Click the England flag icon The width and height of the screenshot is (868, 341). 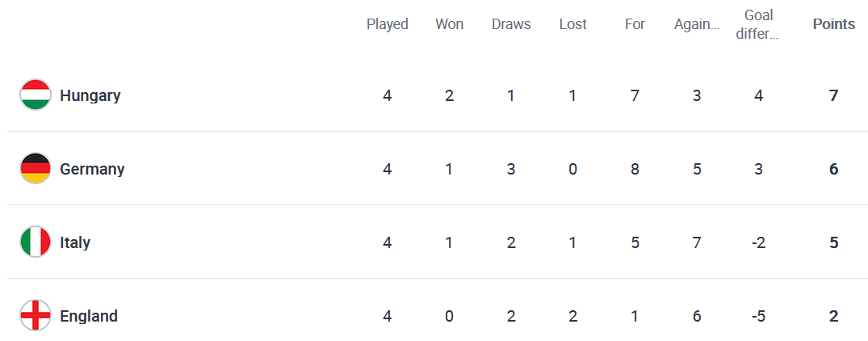tap(36, 316)
